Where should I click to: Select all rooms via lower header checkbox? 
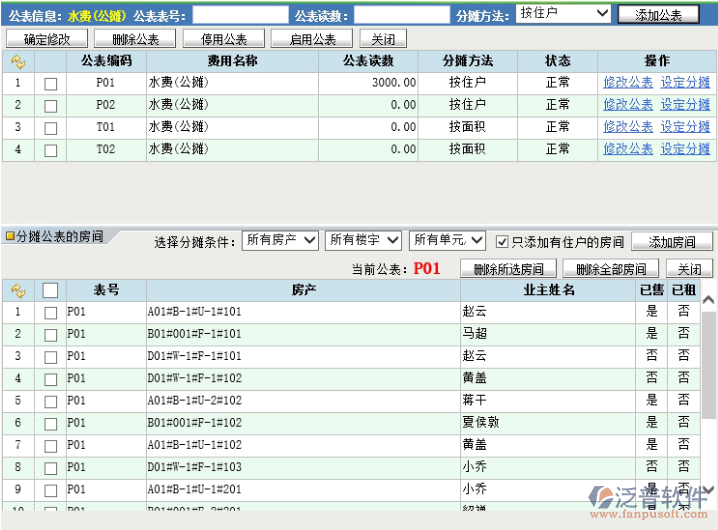pos(50,290)
